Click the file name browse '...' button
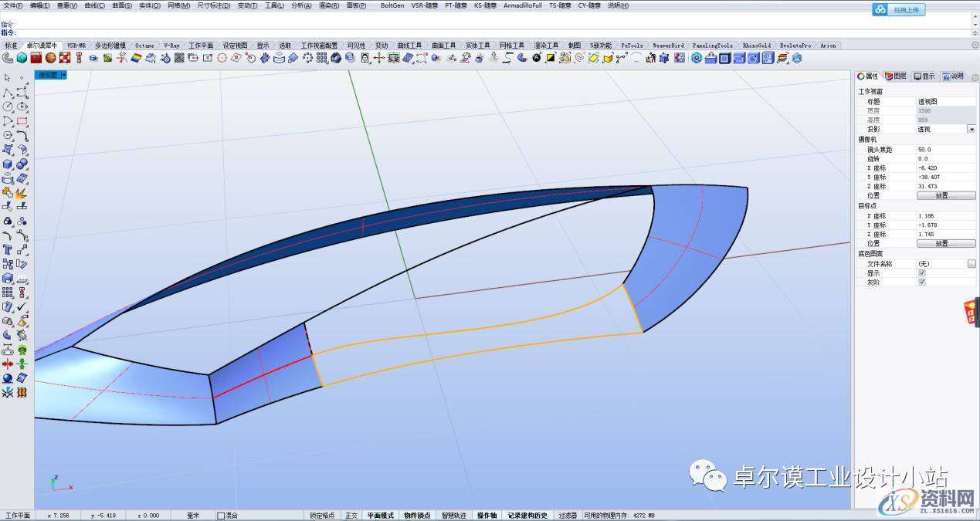The height and width of the screenshot is (521, 980). pos(971,263)
